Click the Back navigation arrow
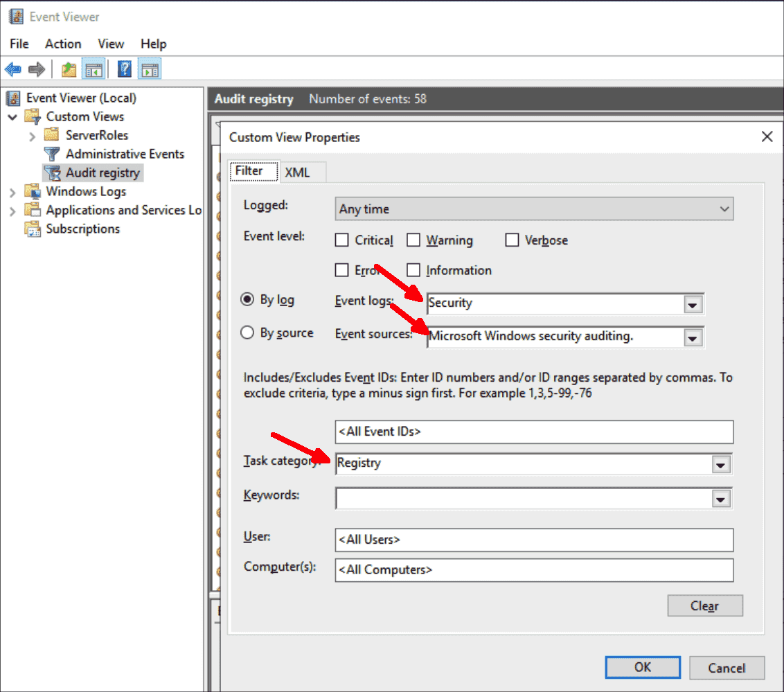Screen dimensions: 784x692 point(14,68)
